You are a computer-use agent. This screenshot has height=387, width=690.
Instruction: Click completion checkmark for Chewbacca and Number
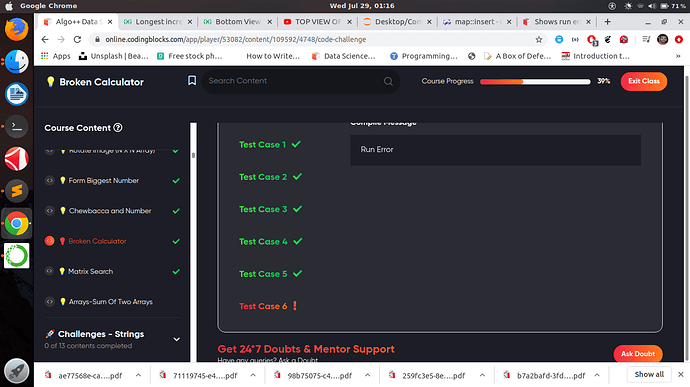[x=176, y=211]
